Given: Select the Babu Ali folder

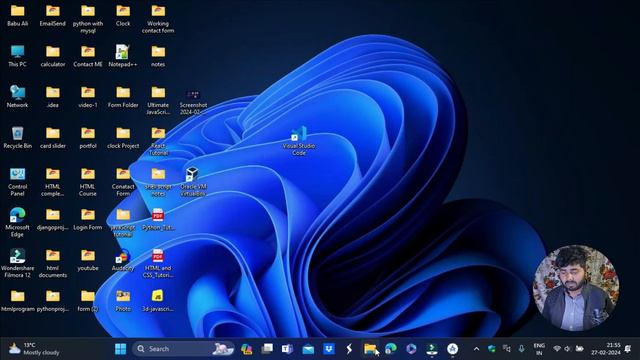Looking at the screenshot, I should pos(17,16).
